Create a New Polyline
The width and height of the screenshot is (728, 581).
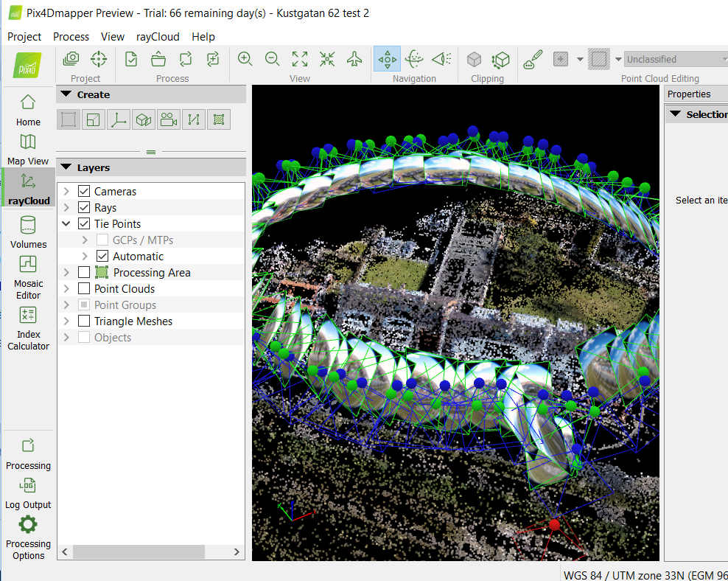tap(194, 120)
